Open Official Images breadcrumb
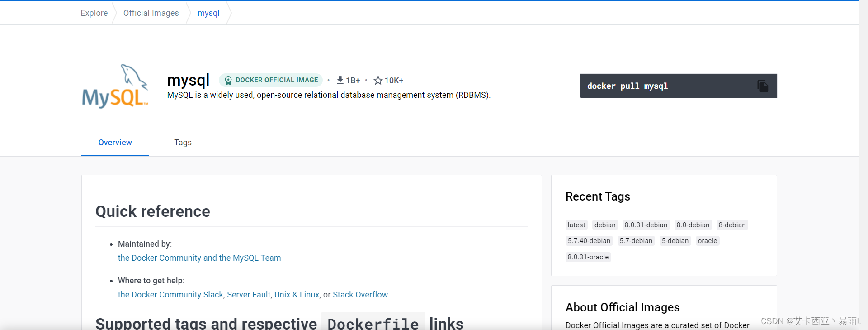 151,13
